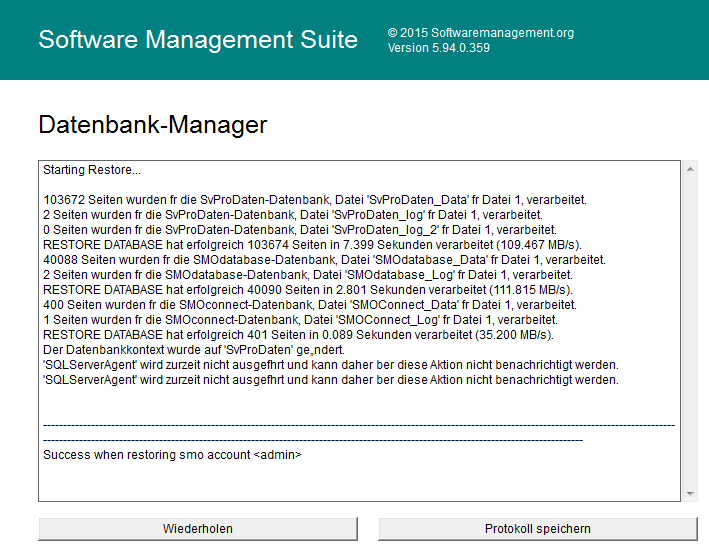This screenshot has height=551, width=709.
Task: Click the first 'SQLServerAgent' warning line
Action: (330, 365)
